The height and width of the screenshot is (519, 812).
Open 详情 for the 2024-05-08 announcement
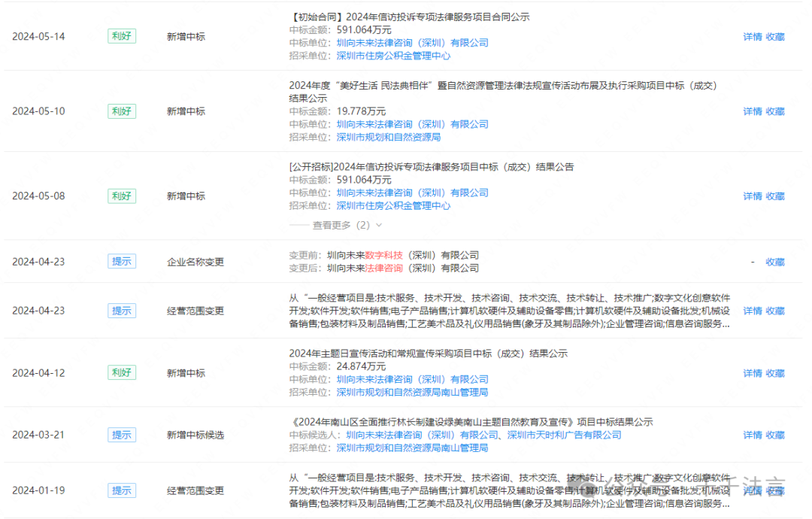(x=753, y=196)
